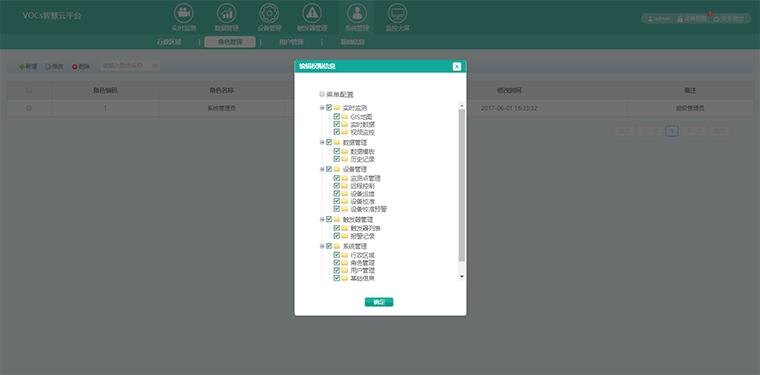The width and height of the screenshot is (760, 375).
Task: Uncheck the 实时监测 tree checkbox
Action: pyautogui.click(x=329, y=108)
